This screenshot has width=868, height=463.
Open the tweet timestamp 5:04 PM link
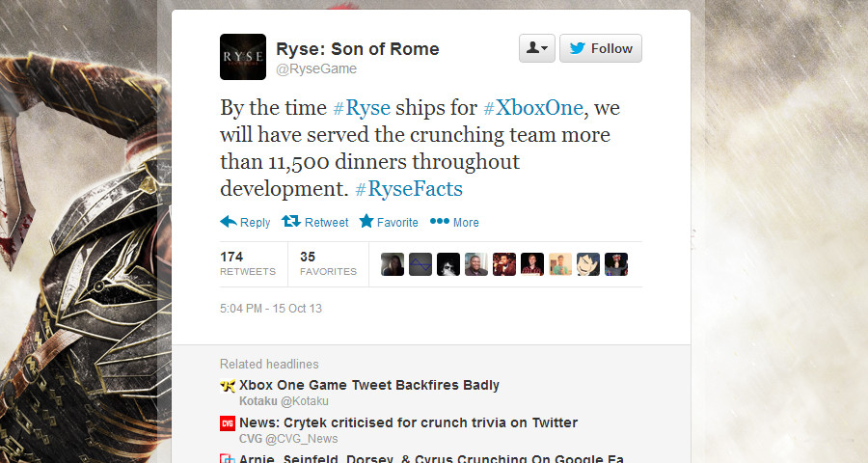point(271,309)
